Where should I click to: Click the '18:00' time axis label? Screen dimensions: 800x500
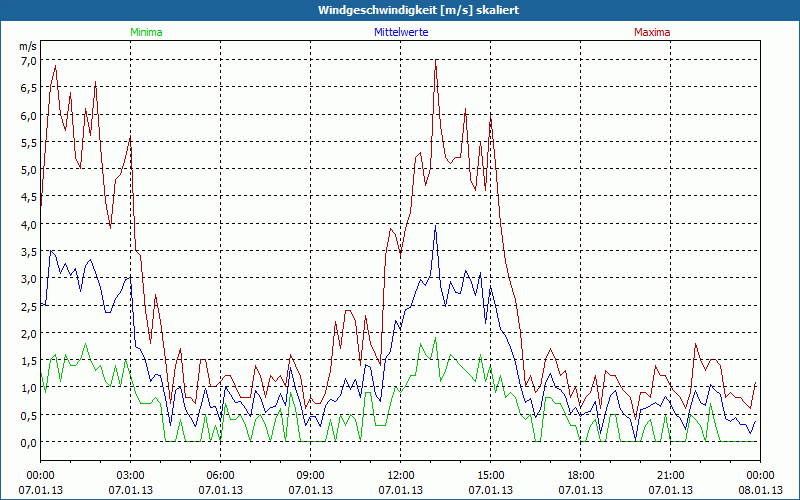581,476
